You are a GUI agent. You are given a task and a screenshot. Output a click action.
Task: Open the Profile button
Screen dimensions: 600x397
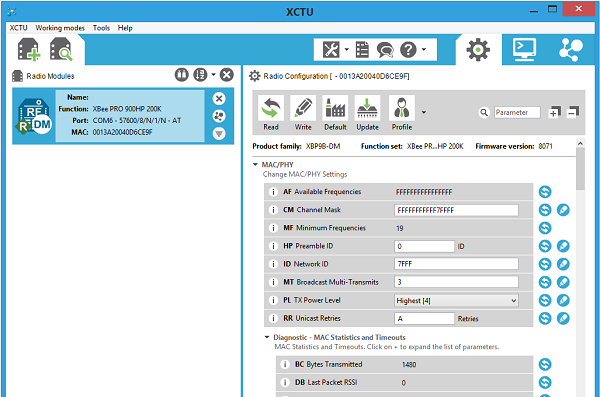(x=402, y=113)
